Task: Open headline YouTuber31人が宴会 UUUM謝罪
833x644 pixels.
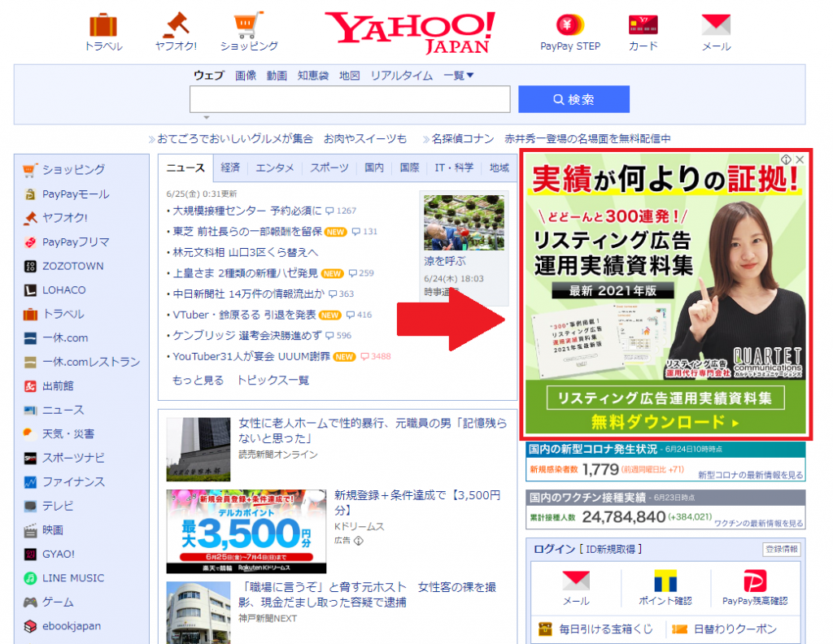Action: (251, 356)
